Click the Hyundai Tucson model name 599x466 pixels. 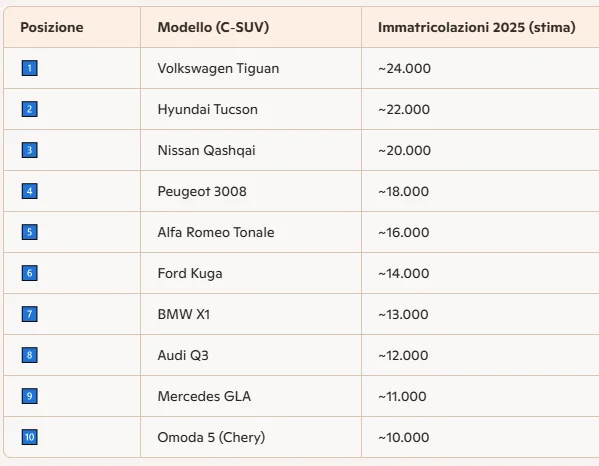click(x=207, y=110)
